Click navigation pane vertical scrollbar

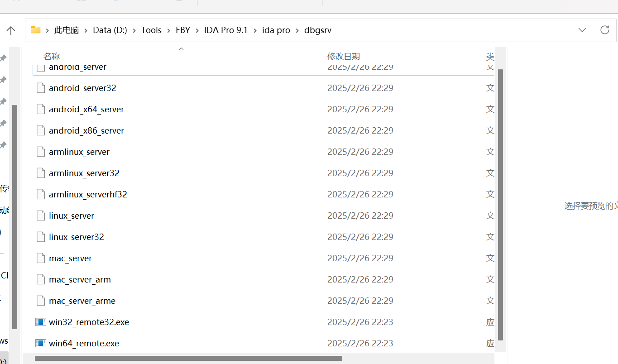pos(15,217)
